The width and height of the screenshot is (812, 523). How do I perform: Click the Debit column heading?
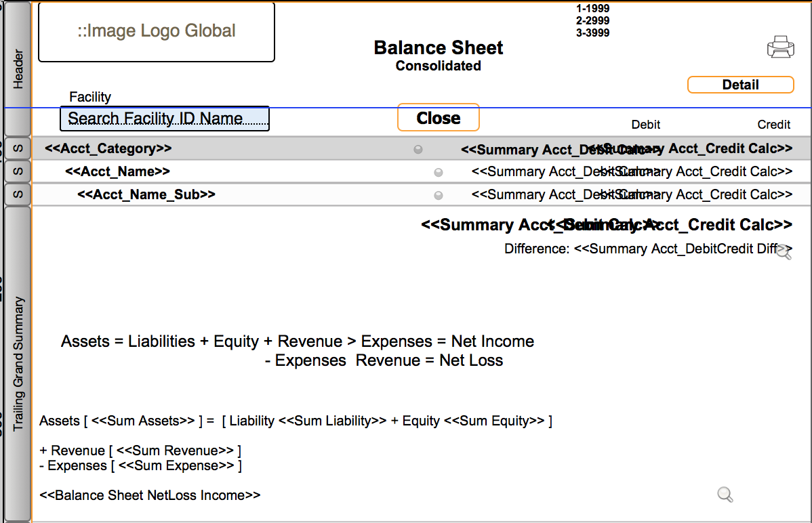(x=646, y=125)
